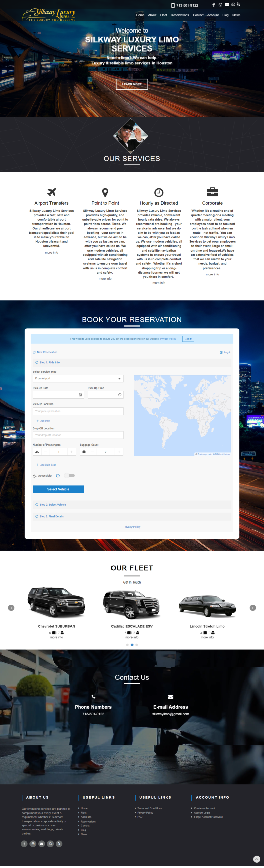Open the Fleet menu item
Screen dimensions: 264x868
[x=163, y=15]
